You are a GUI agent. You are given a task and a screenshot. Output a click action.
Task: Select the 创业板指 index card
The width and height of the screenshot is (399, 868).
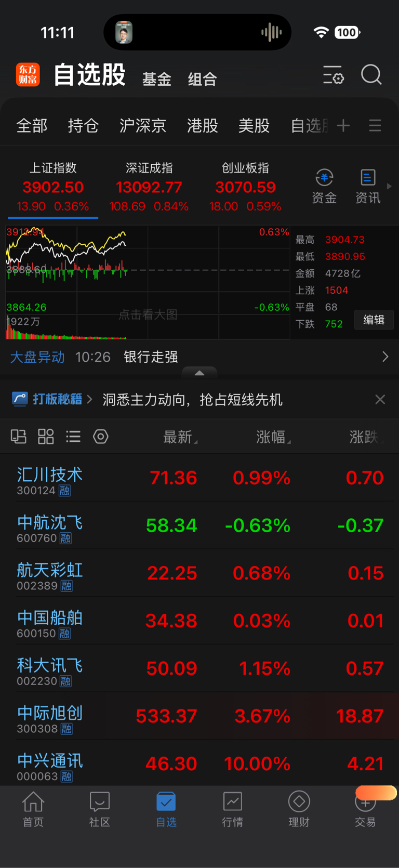245,187
